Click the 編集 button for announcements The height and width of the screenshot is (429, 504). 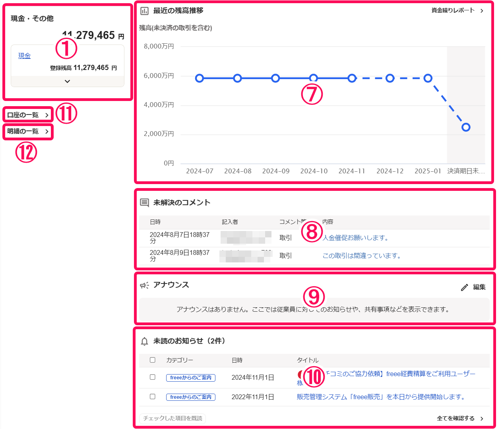coord(473,287)
